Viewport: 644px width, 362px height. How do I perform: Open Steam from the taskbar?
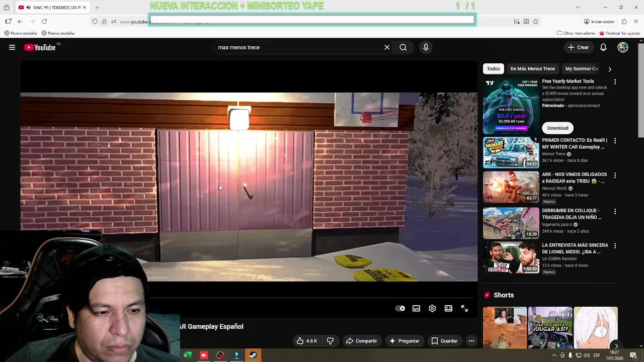click(253, 355)
